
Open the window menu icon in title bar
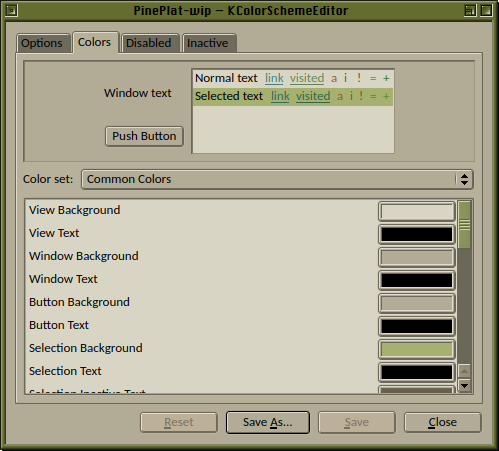tap(11, 11)
